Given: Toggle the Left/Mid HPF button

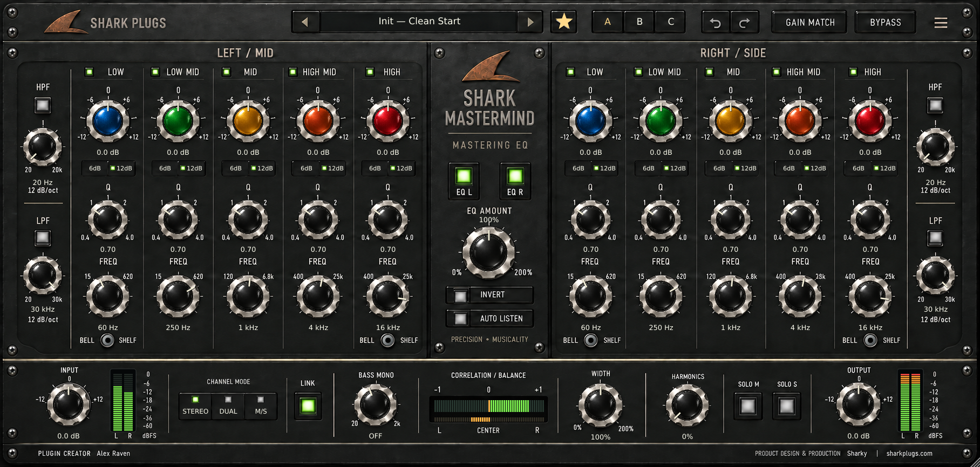Looking at the screenshot, I should coord(43,105).
